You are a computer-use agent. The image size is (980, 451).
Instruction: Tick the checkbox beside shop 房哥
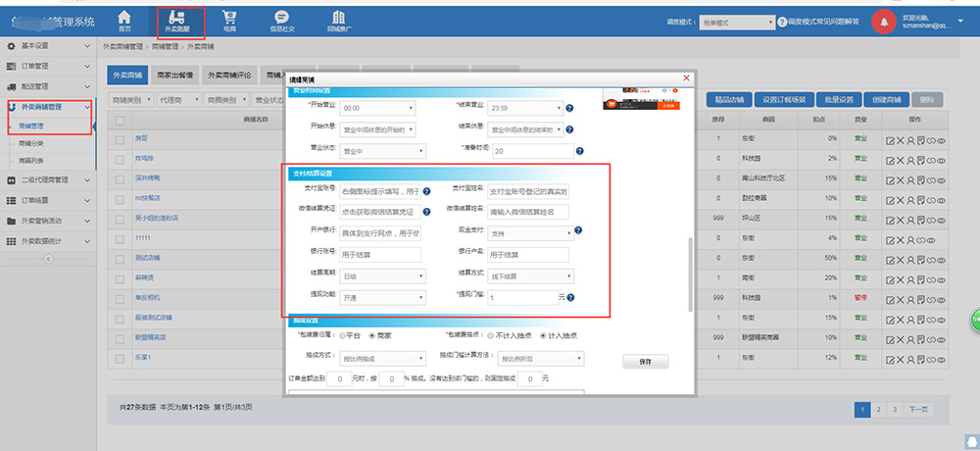[x=120, y=140]
